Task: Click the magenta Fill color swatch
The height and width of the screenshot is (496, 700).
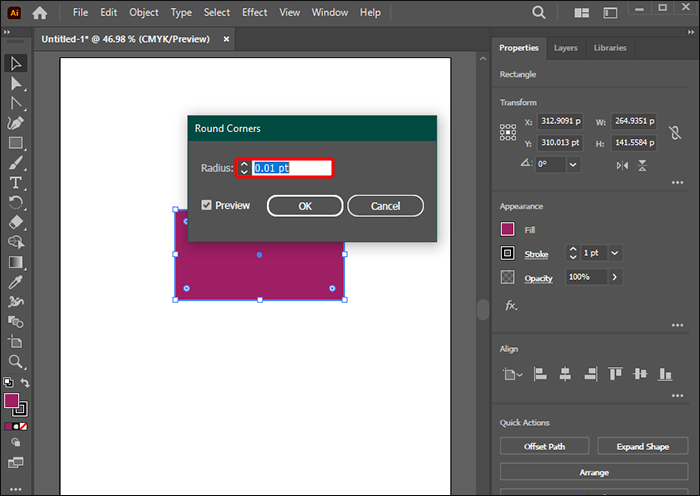Action: [508, 229]
